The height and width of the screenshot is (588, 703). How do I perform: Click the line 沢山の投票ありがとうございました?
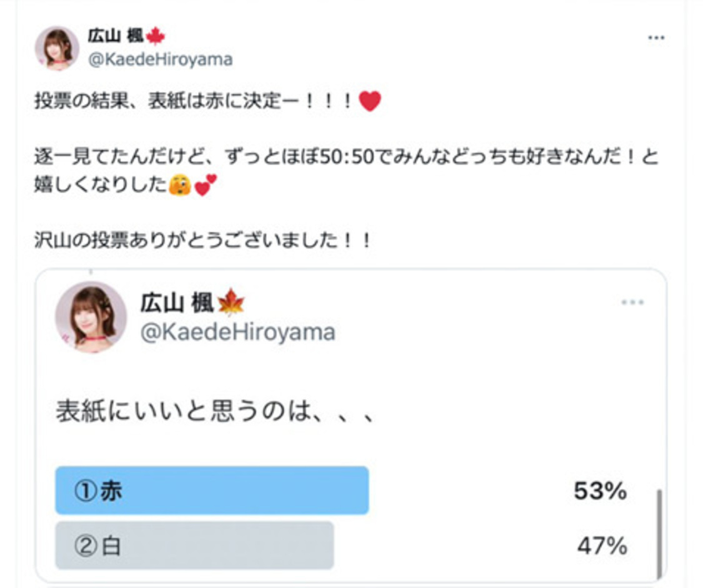point(203,241)
